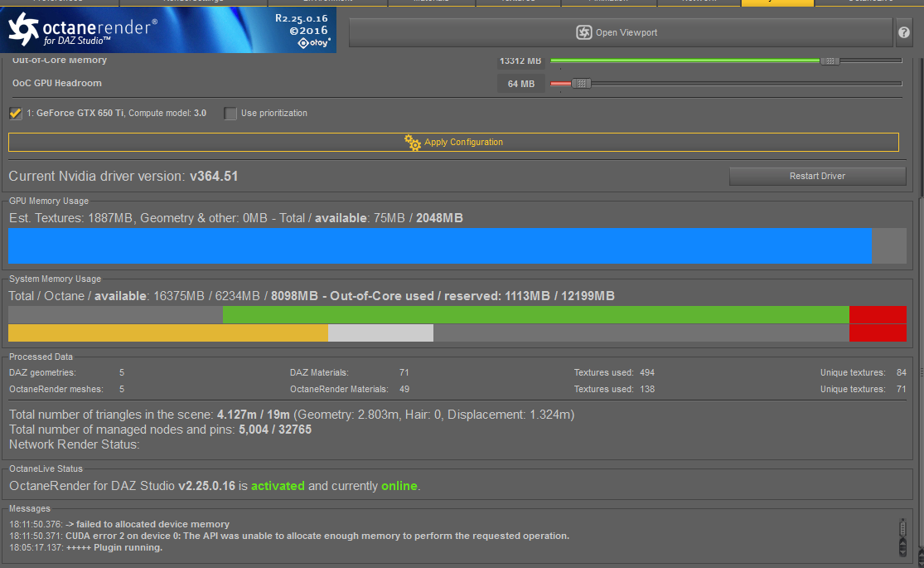Click the 'OctaneLive Status' group title
Image resolution: width=924 pixels, height=568 pixels.
pyautogui.click(x=46, y=468)
